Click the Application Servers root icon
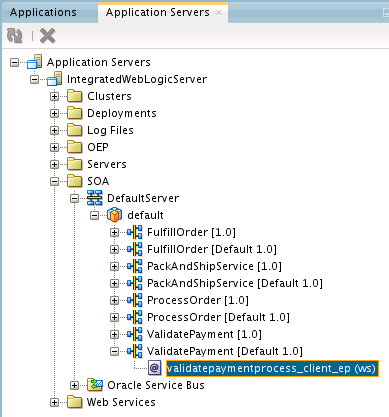 (x=34, y=62)
